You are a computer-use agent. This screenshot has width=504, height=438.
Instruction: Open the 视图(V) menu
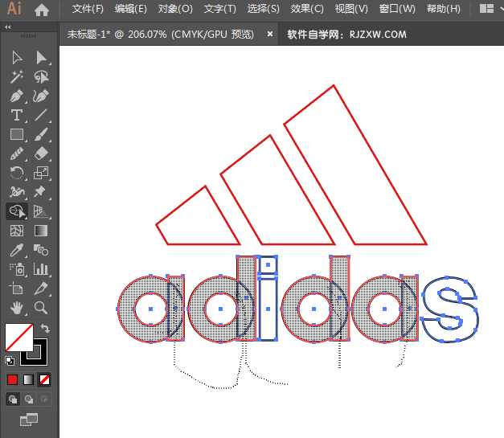(x=351, y=9)
